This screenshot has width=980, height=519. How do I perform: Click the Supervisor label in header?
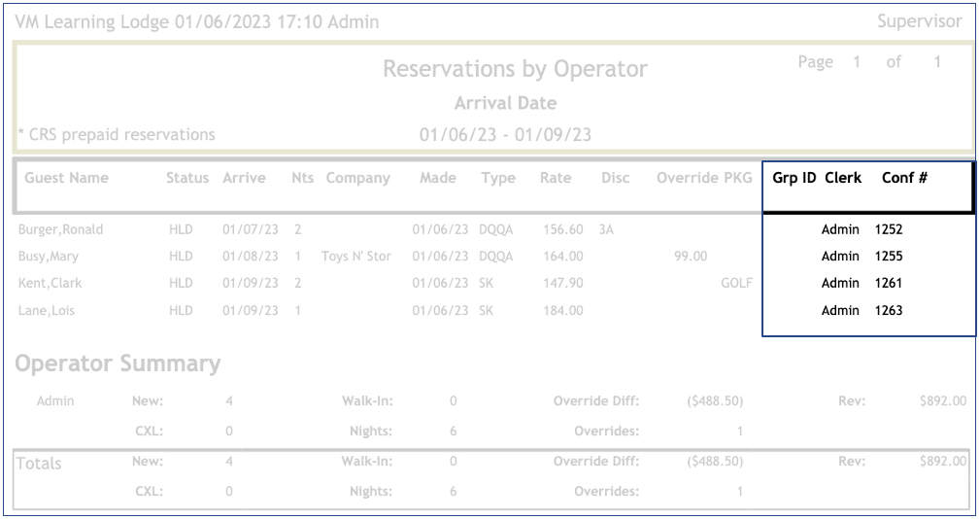(x=919, y=21)
